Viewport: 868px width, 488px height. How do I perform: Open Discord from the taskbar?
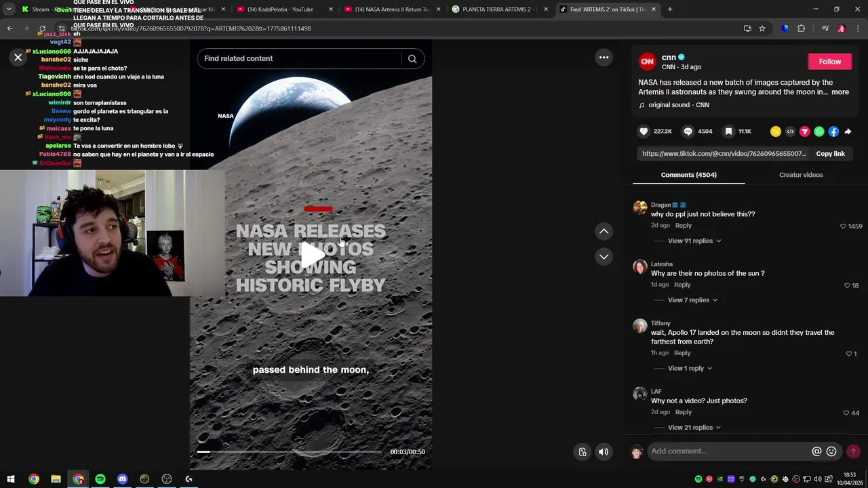(122, 479)
